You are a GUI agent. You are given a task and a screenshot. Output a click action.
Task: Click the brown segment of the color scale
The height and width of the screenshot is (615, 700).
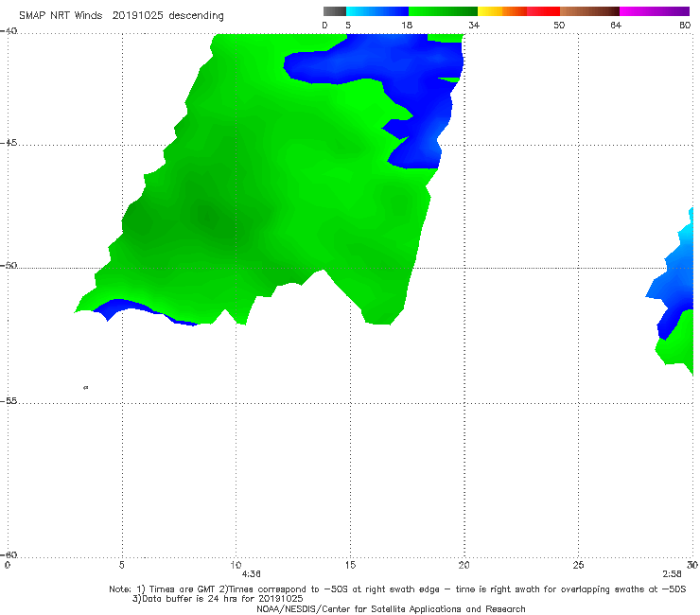click(x=589, y=11)
